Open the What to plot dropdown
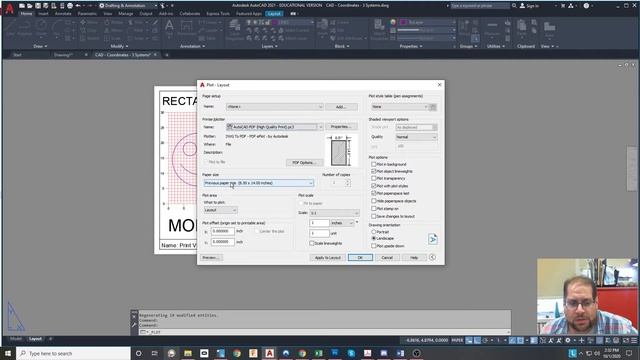This screenshot has height=360, width=640. coord(220,210)
